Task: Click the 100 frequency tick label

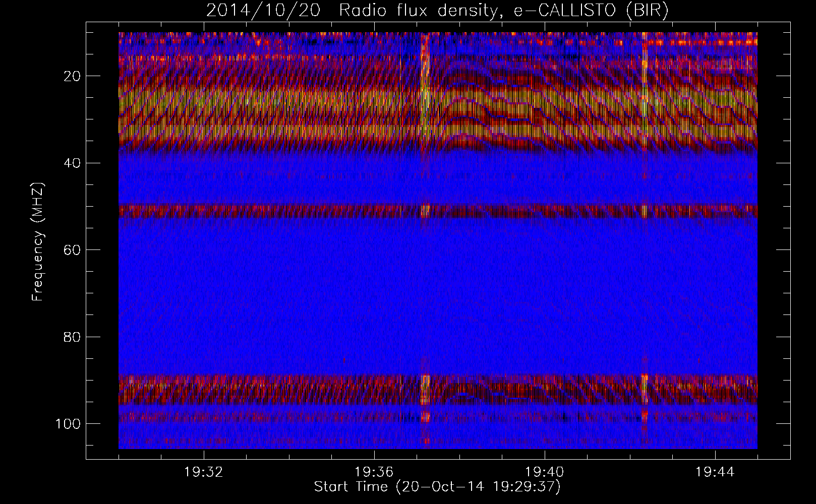Action: click(69, 423)
